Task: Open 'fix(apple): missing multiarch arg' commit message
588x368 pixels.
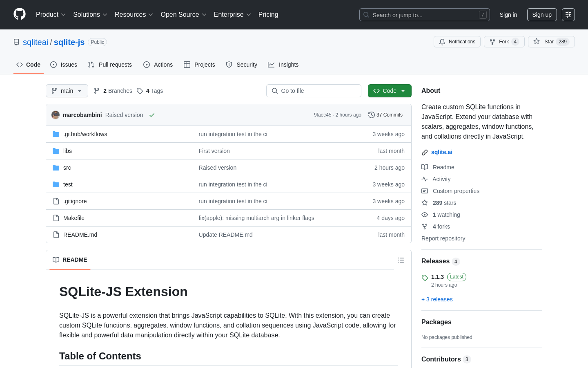Action: [x=256, y=218]
